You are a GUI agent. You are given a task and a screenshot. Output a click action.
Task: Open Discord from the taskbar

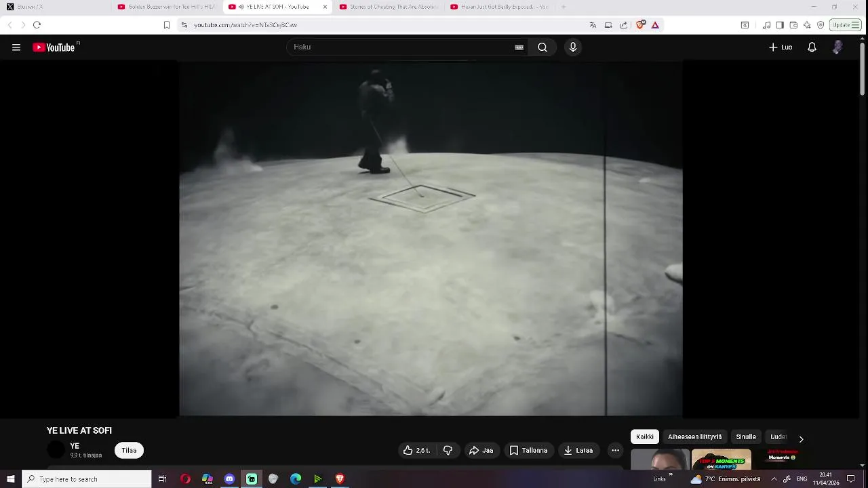click(x=229, y=479)
